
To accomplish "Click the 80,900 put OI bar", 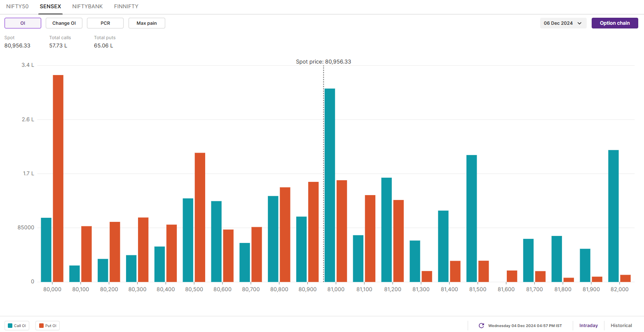I will 314,232.
